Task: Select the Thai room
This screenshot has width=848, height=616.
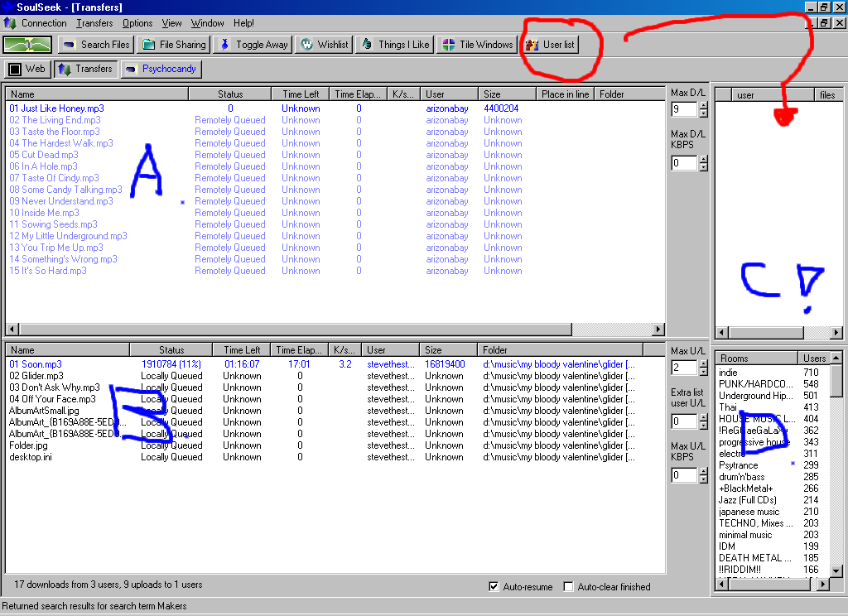Action: click(728, 407)
